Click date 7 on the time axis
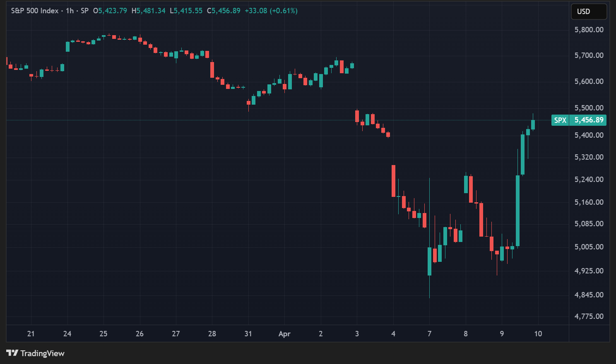Viewport: 616px width, 364px height. click(x=429, y=334)
